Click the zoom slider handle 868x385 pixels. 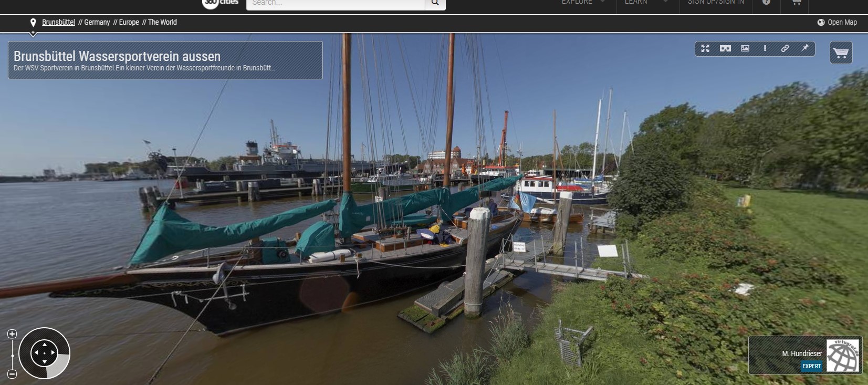tap(12, 356)
